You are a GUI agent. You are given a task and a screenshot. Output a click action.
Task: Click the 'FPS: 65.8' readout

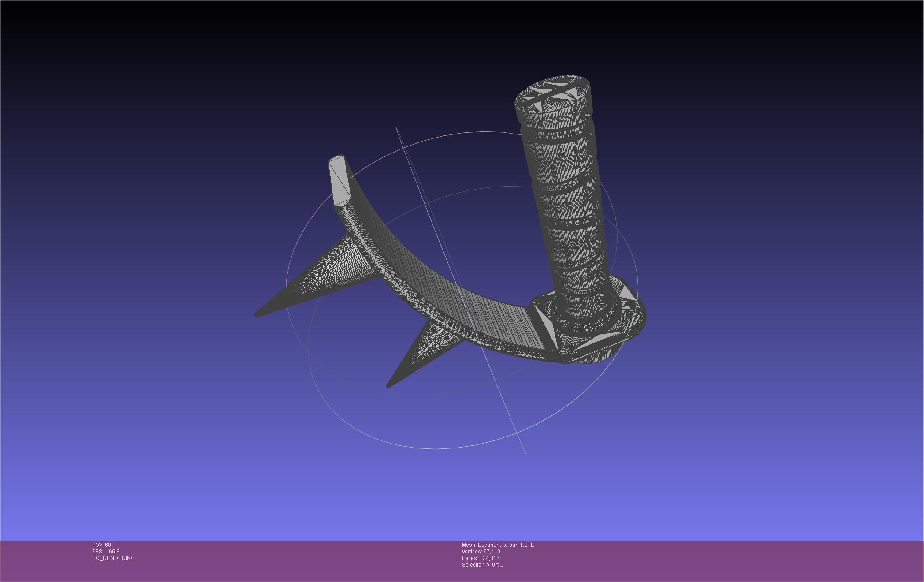(x=106, y=552)
